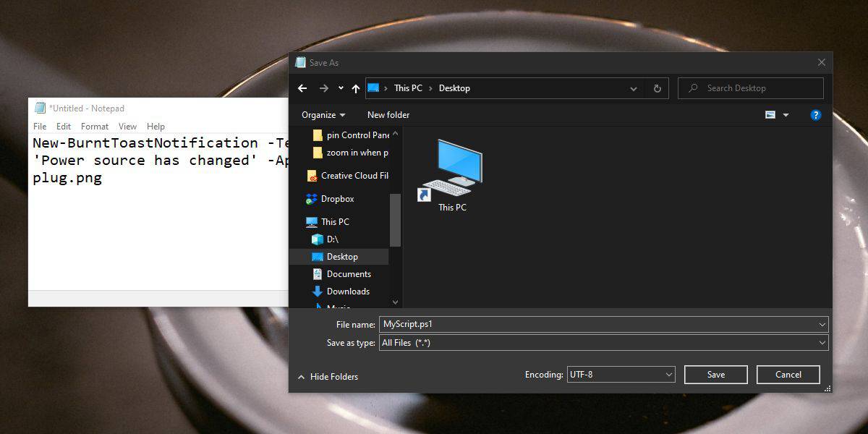The image size is (868, 434).
Task: Open the recent locations dropdown arrow
Action: [x=341, y=88]
